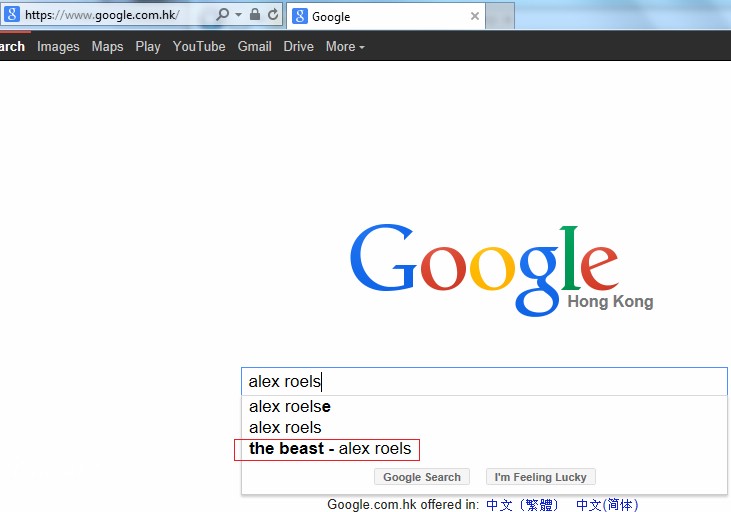The height and width of the screenshot is (512, 731).
Task: Choose the 'alex roelse' suggestion
Action: (484, 407)
